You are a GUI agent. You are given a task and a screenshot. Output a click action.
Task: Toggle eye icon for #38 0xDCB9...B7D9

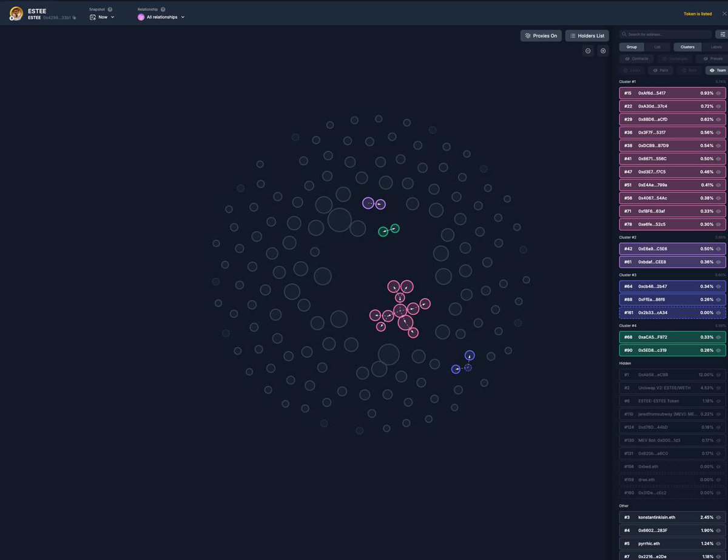pyautogui.click(x=718, y=146)
